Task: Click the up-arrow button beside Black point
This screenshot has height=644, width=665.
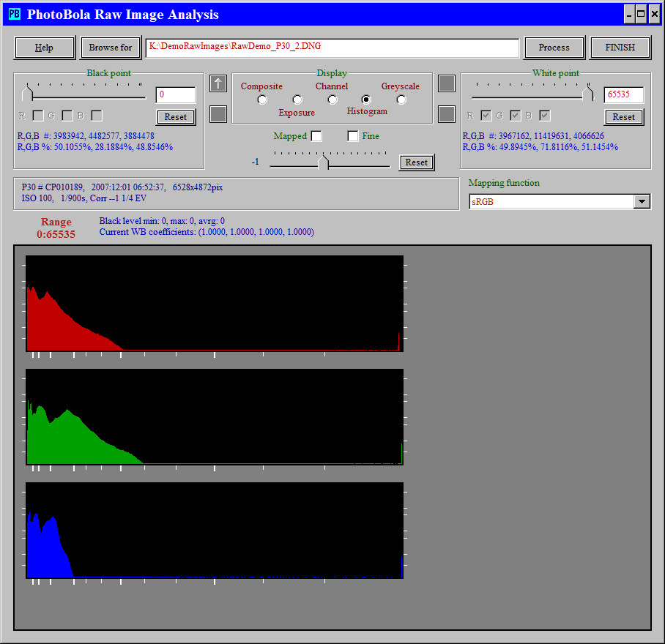Action: [218, 83]
